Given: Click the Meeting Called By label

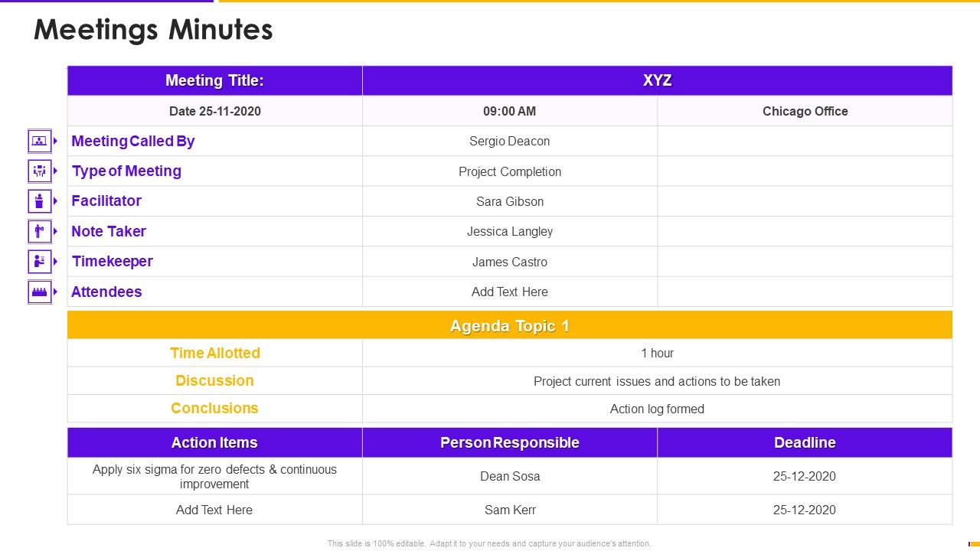Looking at the screenshot, I should [x=133, y=141].
